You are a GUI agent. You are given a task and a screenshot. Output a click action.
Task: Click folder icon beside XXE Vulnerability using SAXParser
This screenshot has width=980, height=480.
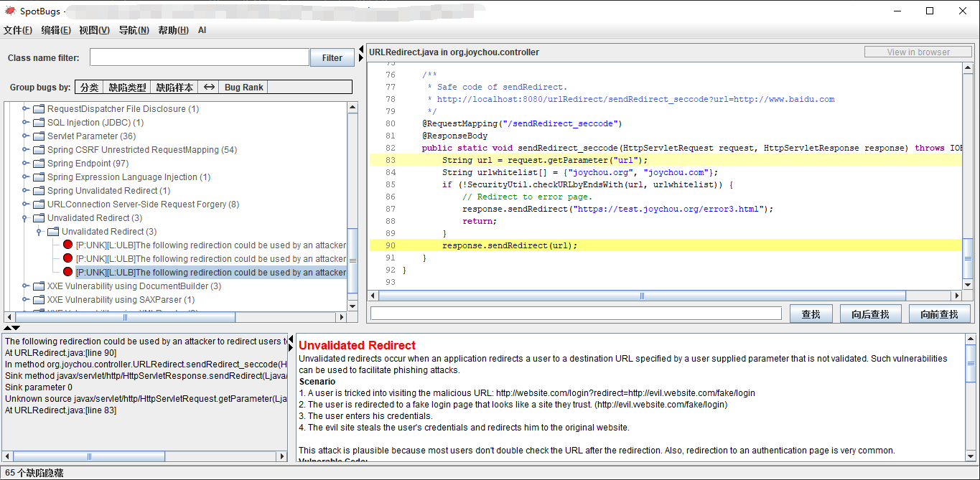39,300
